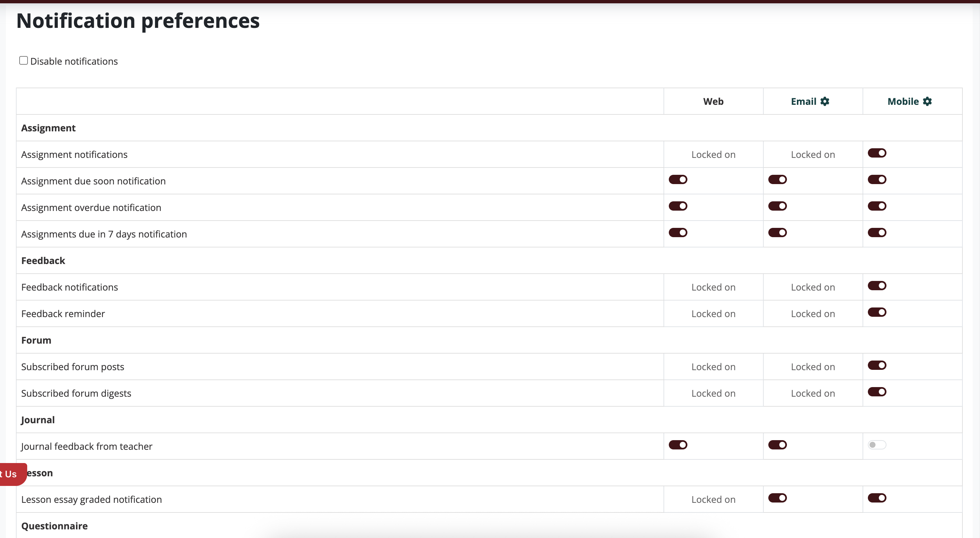This screenshot has height=538, width=980.
Task: Toggle Mobile for Subscribed forum digests
Action: (x=877, y=392)
